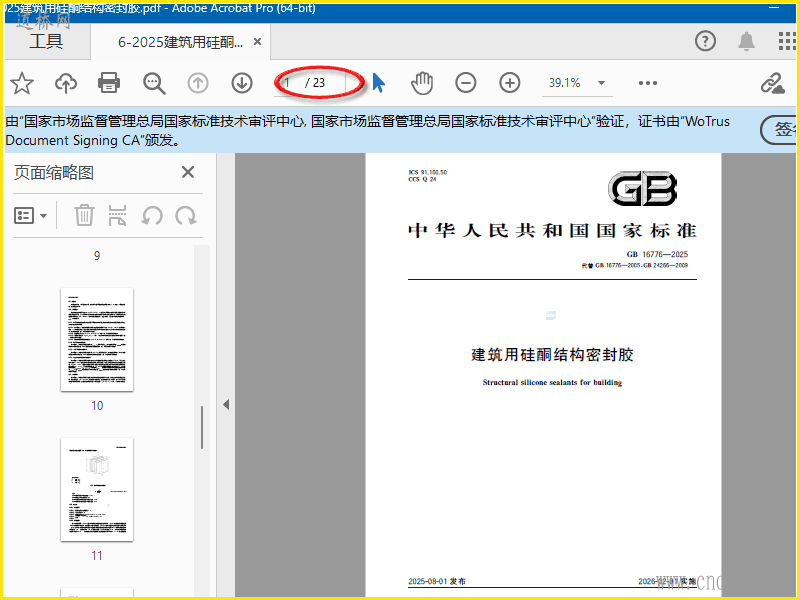The width and height of the screenshot is (800, 600).
Task: Share link to file icon
Action: tap(772, 83)
